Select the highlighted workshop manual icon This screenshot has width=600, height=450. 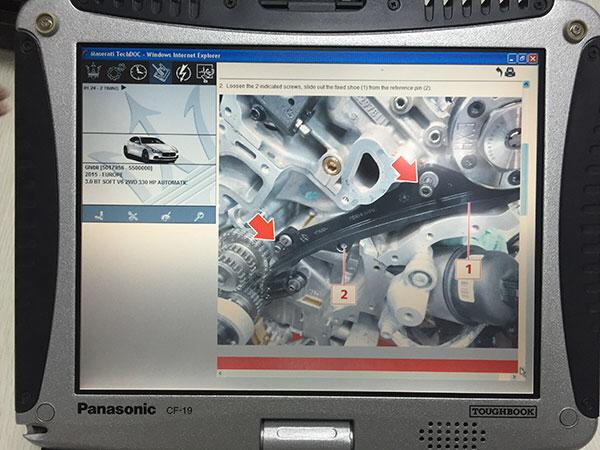pos(161,73)
